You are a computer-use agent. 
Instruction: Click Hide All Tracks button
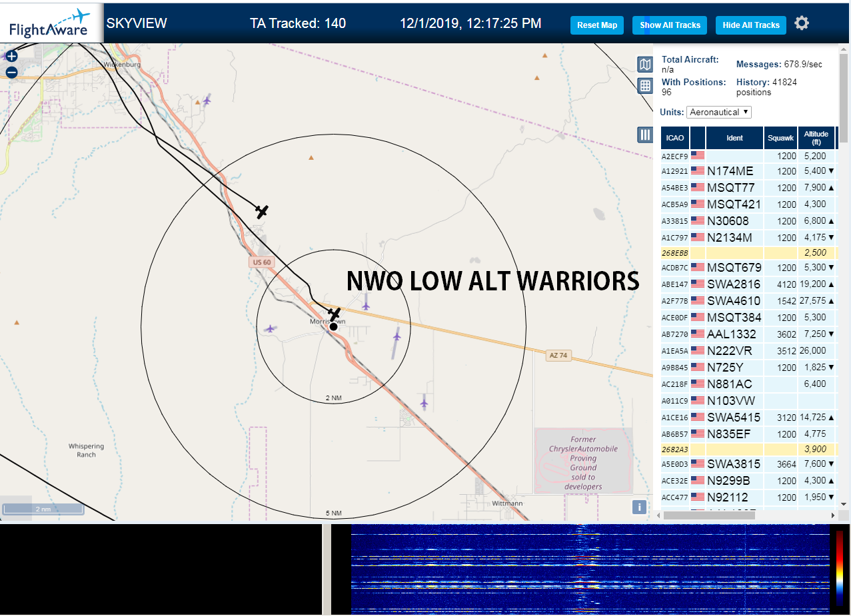(x=751, y=25)
